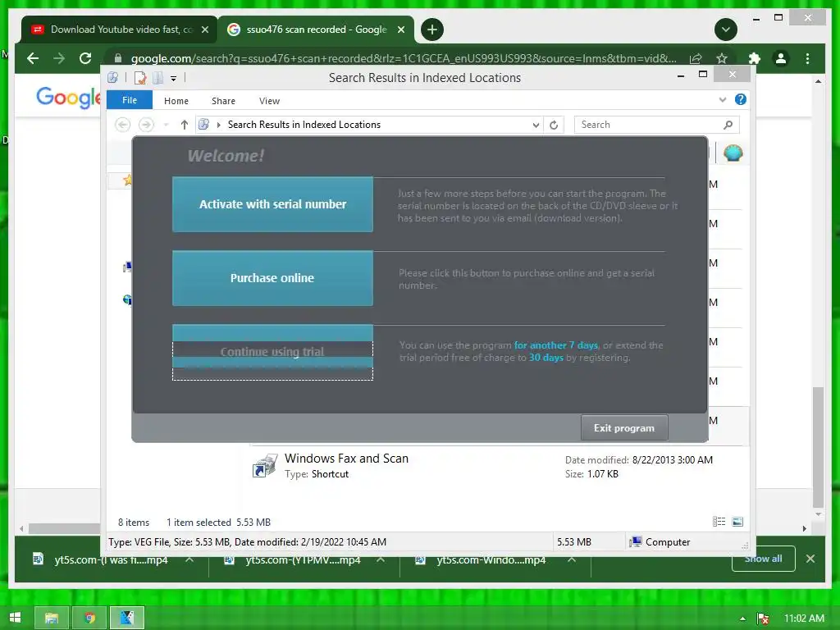Open Google Chrome from the taskbar
The width and height of the screenshot is (840, 630).
coord(89,619)
